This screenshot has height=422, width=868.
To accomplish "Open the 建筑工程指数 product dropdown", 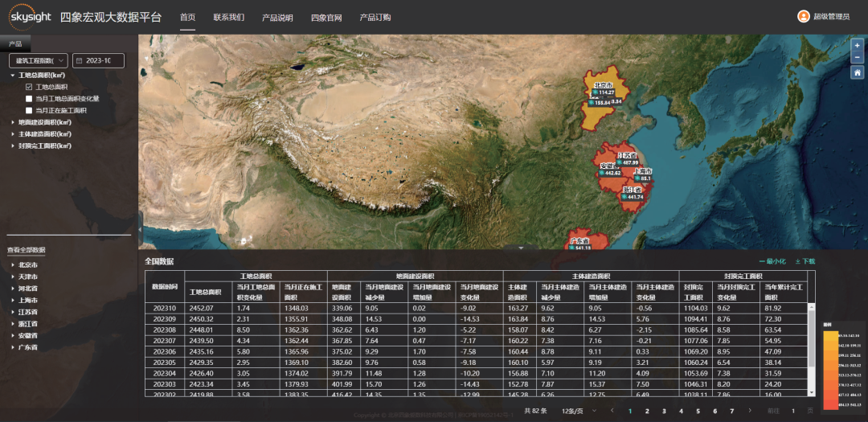I will point(38,60).
